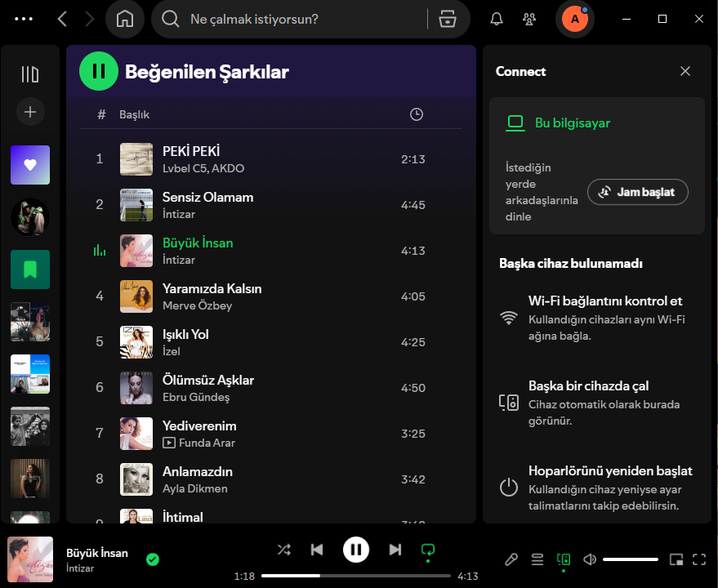
Task: Open the artist link İzel
Action: click(x=172, y=352)
